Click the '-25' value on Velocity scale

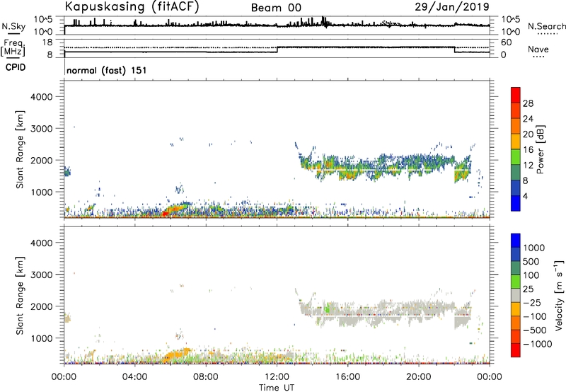coord(531,303)
